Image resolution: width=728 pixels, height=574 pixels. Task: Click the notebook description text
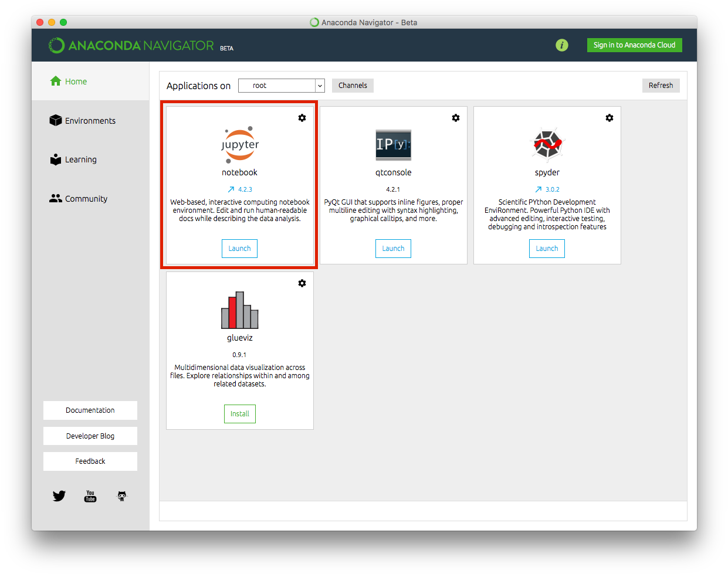[x=240, y=210]
